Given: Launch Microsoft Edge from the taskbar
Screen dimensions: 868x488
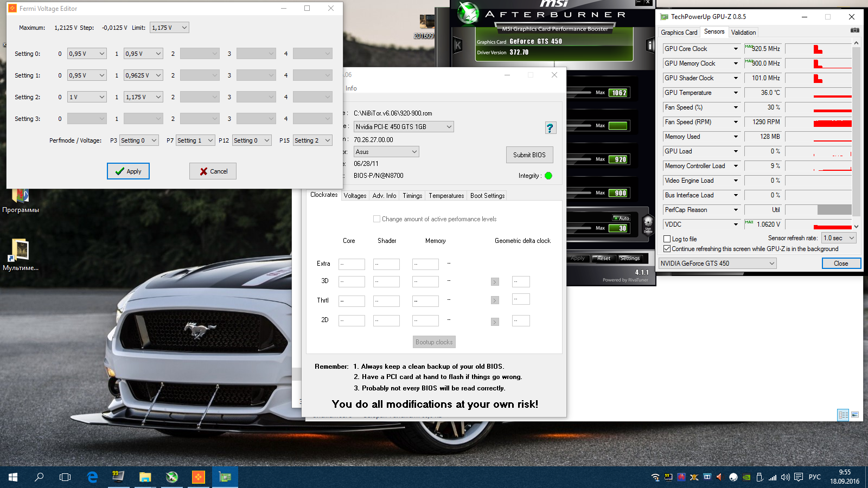Looking at the screenshot, I should click(x=92, y=477).
